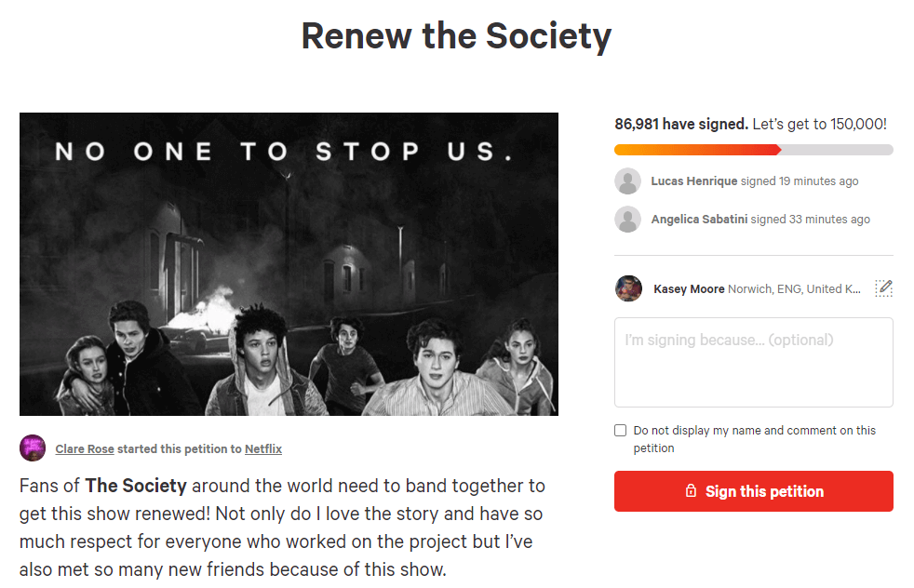Click the 'Norwich, ENG' location text

click(794, 289)
